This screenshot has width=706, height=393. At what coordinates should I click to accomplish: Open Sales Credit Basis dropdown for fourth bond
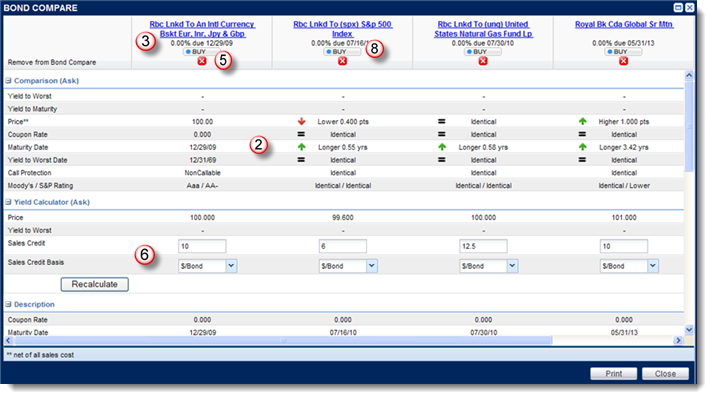[652, 266]
